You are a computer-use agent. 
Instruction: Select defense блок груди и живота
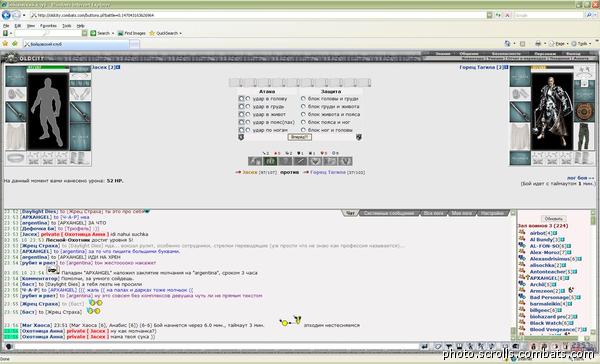click(303, 106)
